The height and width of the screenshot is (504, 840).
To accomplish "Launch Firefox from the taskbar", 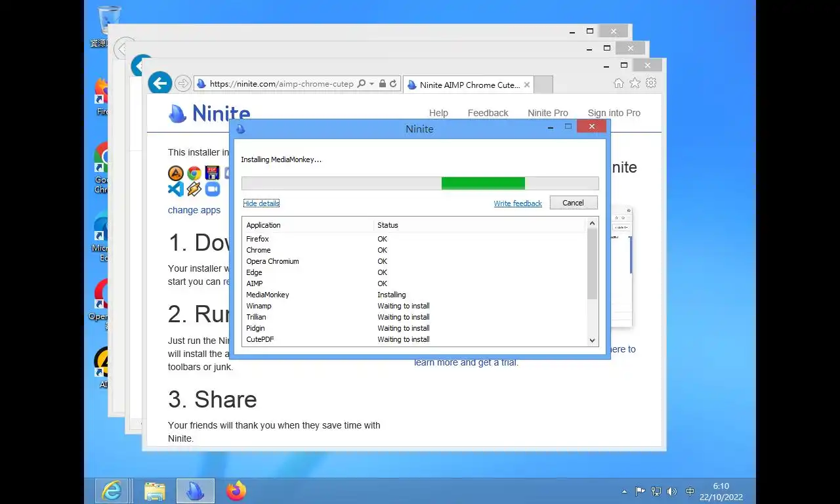I will coord(236,491).
